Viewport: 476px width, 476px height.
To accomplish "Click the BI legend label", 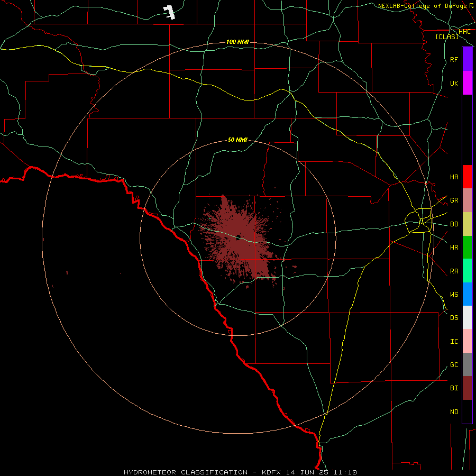I will (454, 388).
